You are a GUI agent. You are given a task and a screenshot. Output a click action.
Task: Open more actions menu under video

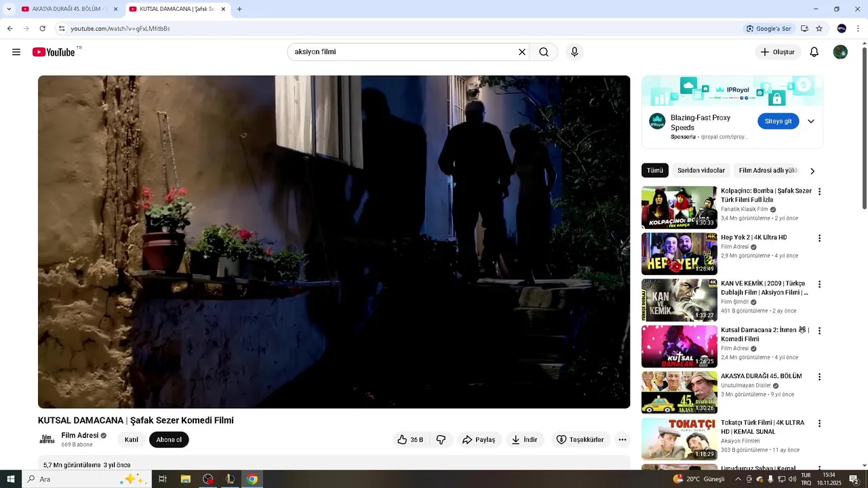coord(622,440)
